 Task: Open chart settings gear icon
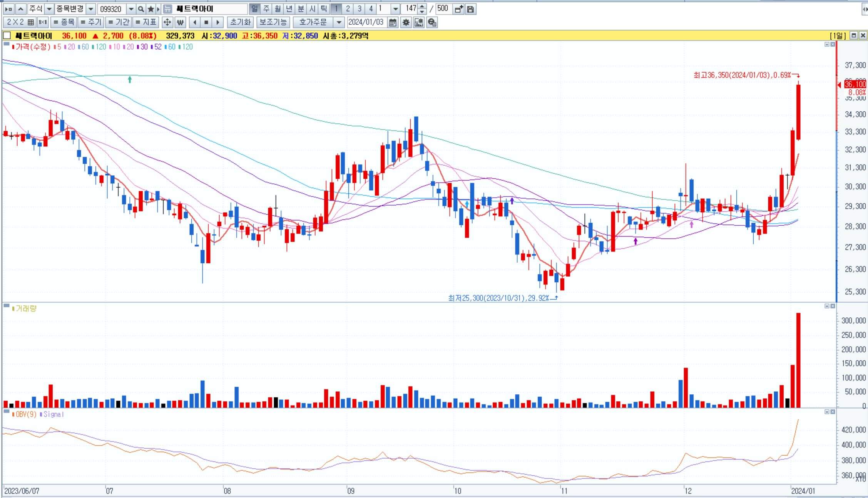click(x=406, y=22)
